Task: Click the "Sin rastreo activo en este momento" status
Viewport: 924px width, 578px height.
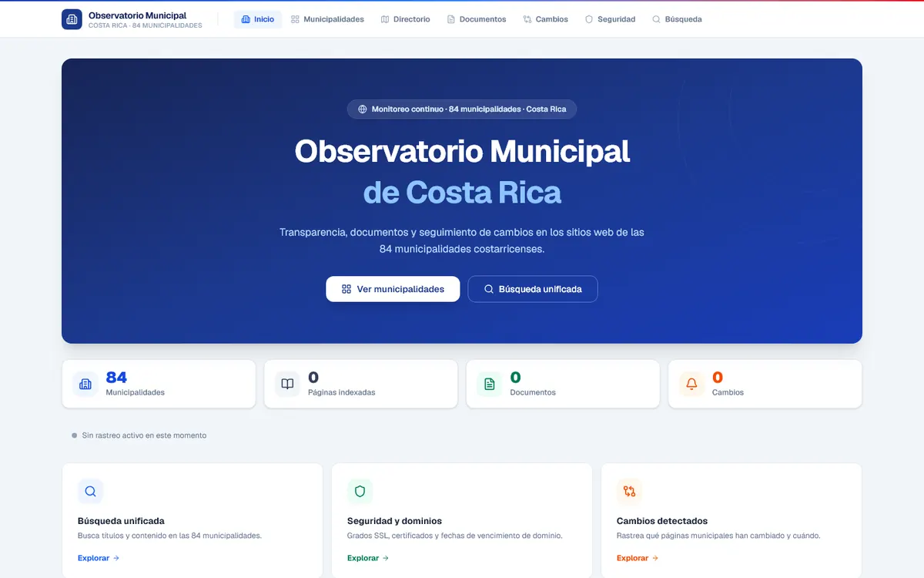Action: coord(144,435)
